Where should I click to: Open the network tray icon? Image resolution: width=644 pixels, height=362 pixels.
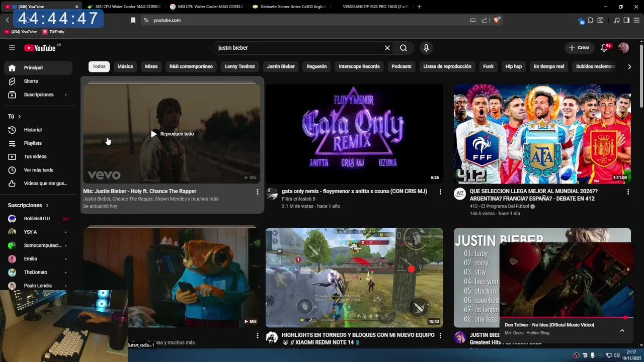609,355
